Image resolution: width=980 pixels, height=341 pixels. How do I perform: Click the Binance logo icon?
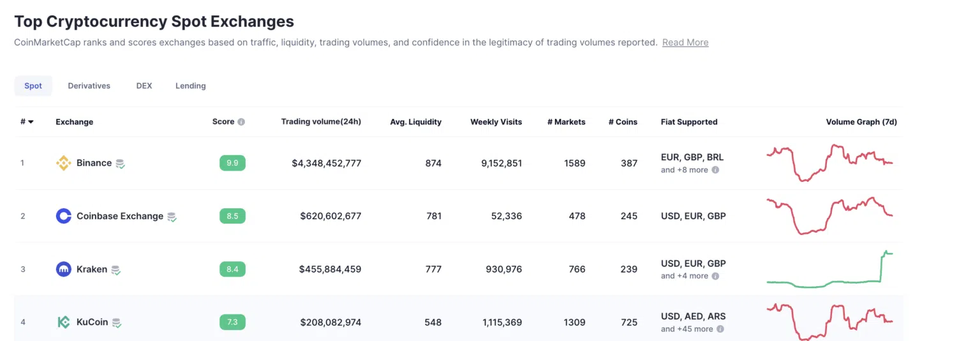pos(63,163)
